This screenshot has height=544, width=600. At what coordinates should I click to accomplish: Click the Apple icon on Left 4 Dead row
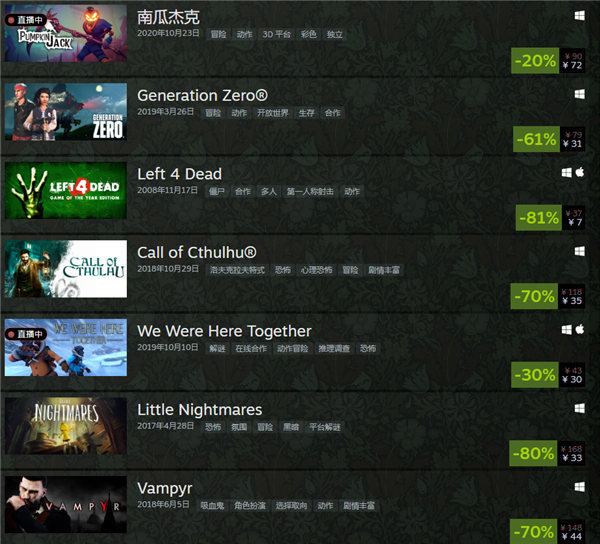[580, 173]
